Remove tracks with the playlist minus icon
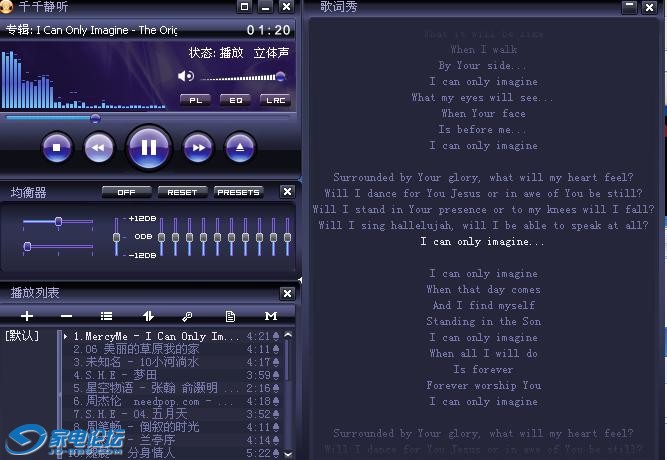 pos(66,316)
